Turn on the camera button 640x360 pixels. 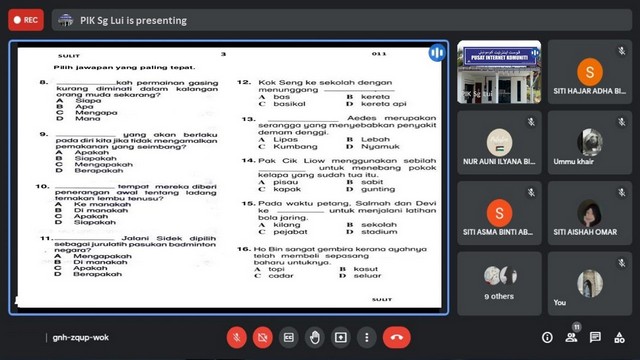262,338
